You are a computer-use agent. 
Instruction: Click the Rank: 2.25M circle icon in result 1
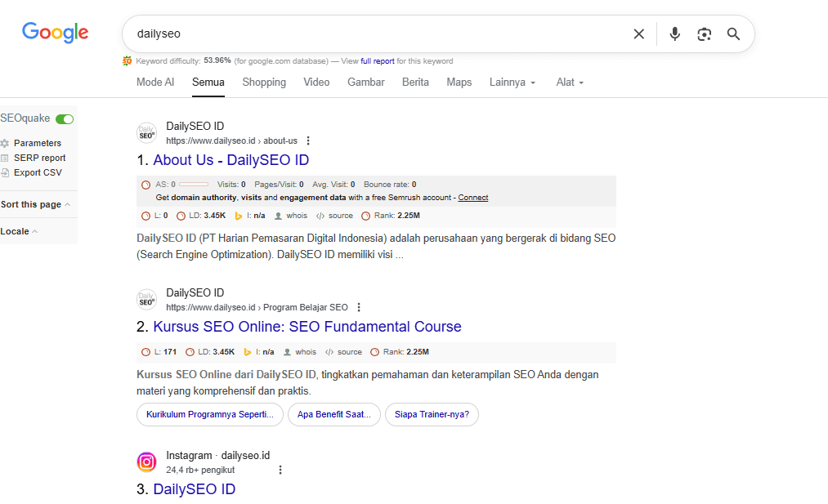(365, 216)
